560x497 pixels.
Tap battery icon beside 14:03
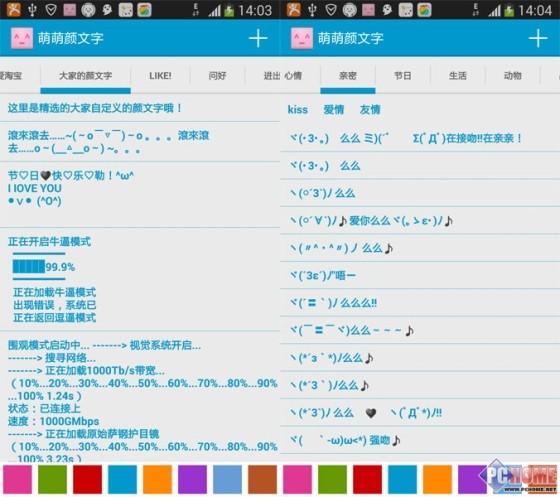click(x=229, y=11)
